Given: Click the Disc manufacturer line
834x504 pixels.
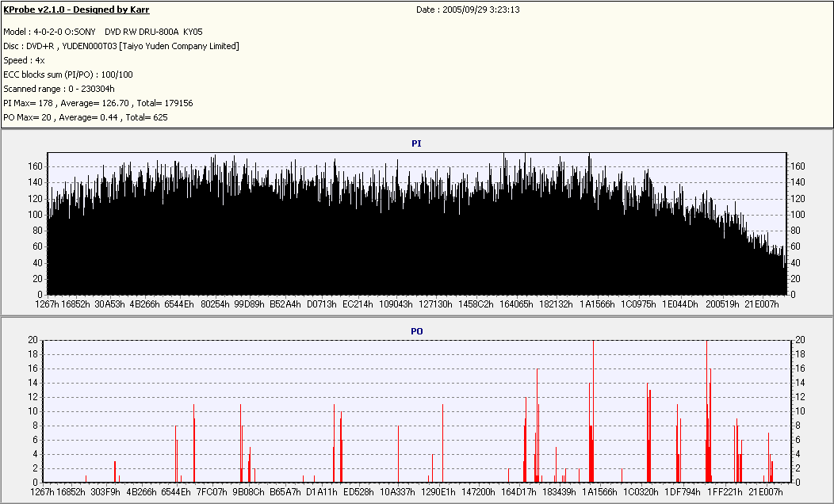Looking at the screenshot, I should click(x=121, y=46).
